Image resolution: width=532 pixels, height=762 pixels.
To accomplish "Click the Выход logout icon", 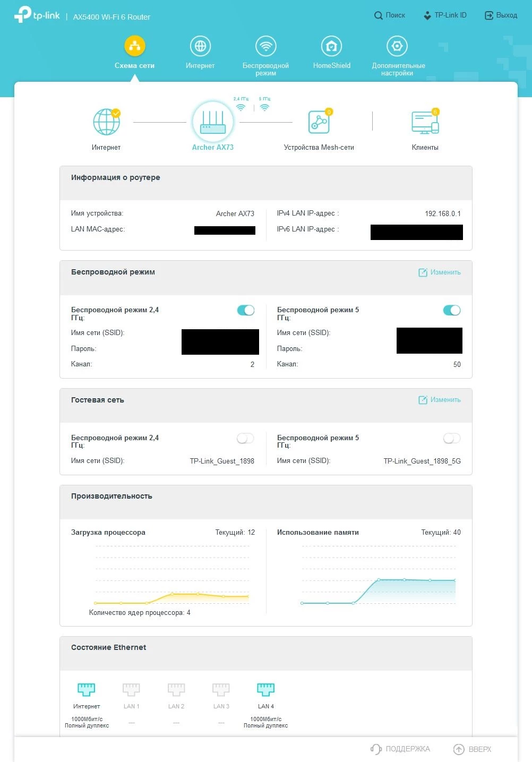I will [x=489, y=15].
